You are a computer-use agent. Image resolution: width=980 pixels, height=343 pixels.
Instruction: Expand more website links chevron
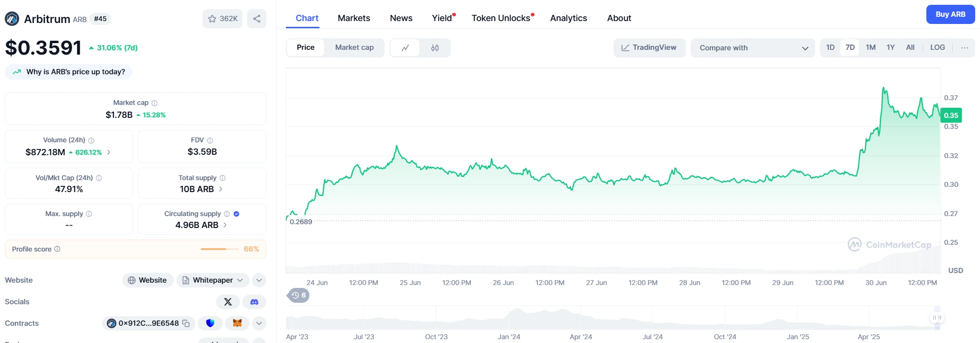(x=259, y=280)
